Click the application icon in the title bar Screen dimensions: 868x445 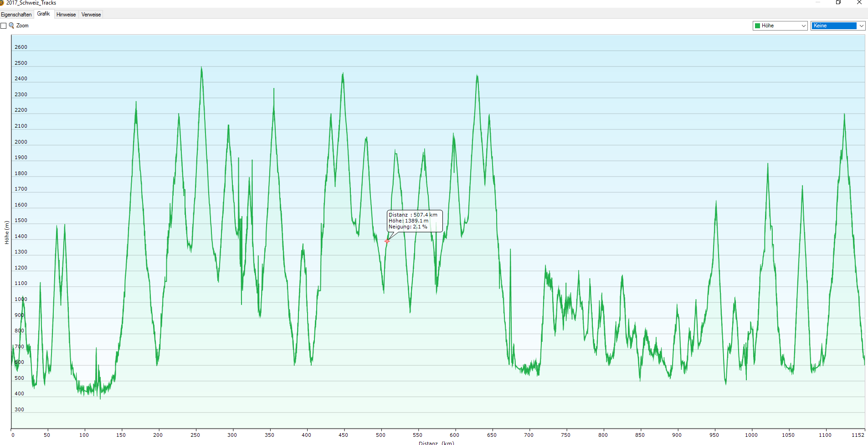(2, 3)
